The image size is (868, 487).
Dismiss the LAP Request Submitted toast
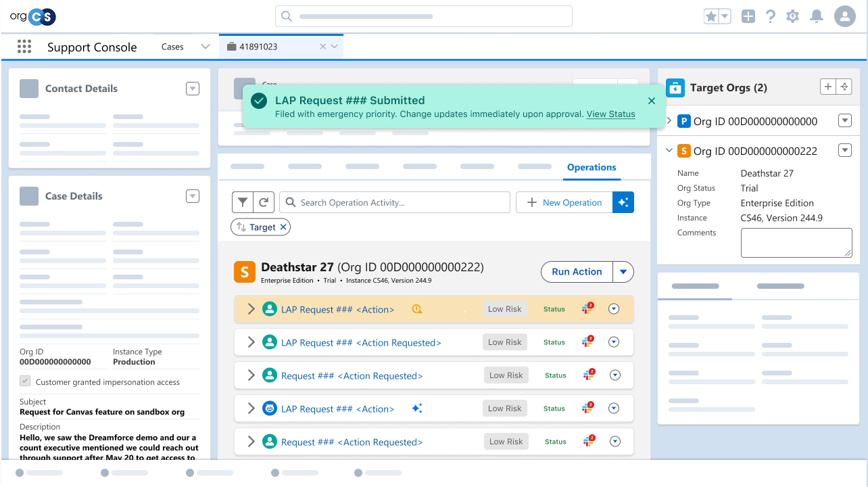coord(652,101)
